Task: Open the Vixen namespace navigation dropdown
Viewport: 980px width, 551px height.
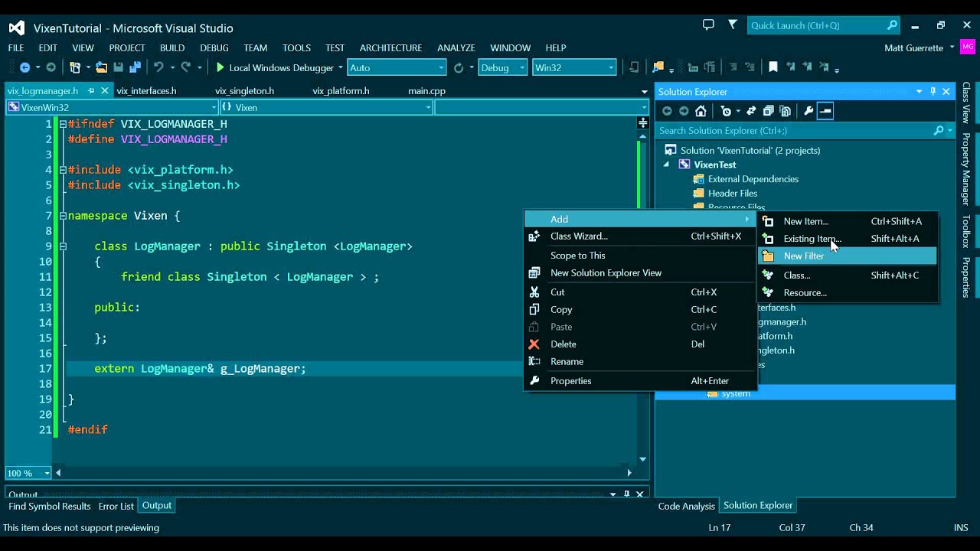Action: 326,107
